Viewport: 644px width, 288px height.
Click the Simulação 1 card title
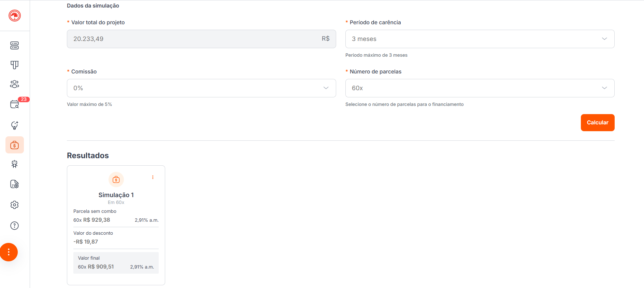click(116, 195)
